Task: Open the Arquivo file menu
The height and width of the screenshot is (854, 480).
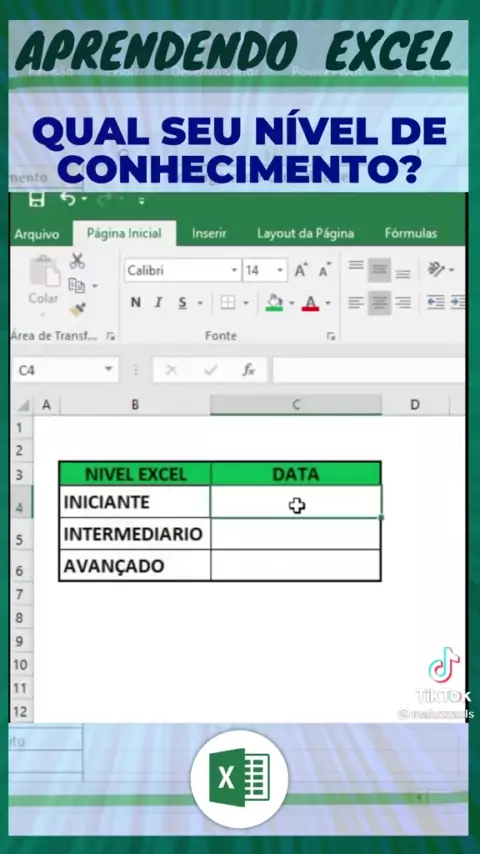Action: click(x=37, y=234)
